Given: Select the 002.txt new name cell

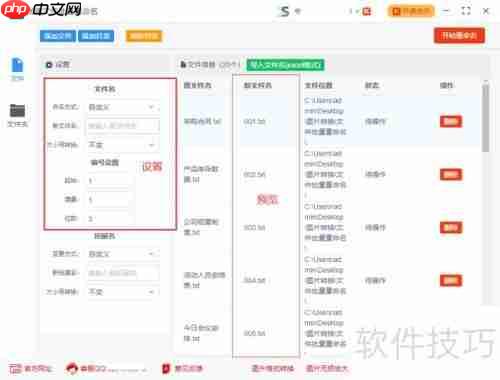Looking at the screenshot, I should click(x=254, y=175).
